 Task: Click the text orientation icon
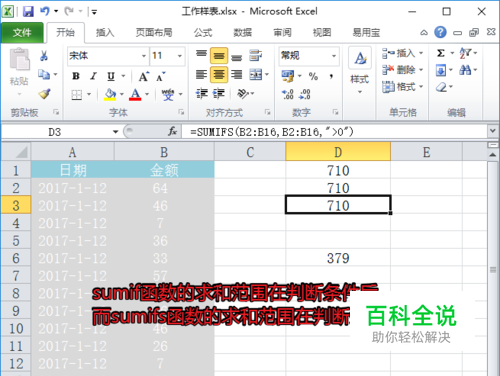click(243, 94)
